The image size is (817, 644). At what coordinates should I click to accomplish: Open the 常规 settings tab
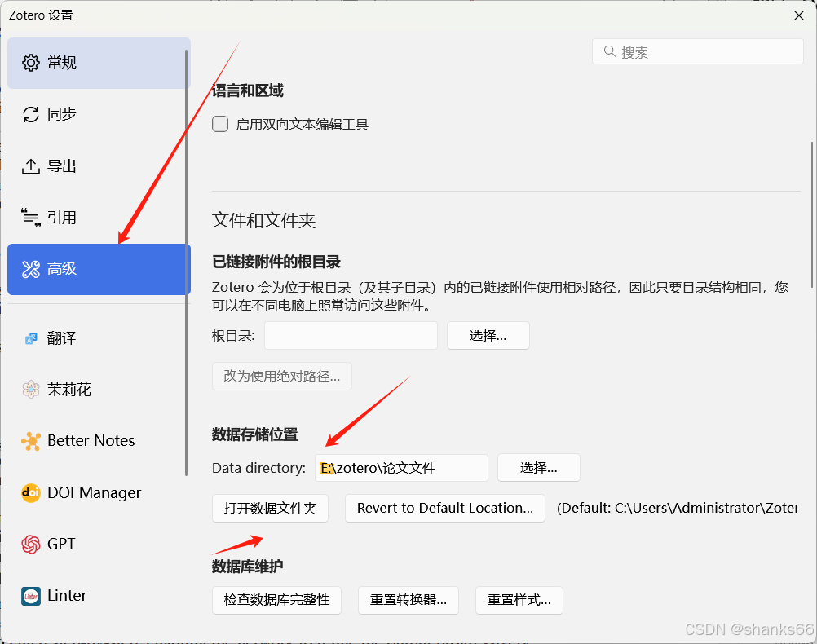click(x=99, y=63)
